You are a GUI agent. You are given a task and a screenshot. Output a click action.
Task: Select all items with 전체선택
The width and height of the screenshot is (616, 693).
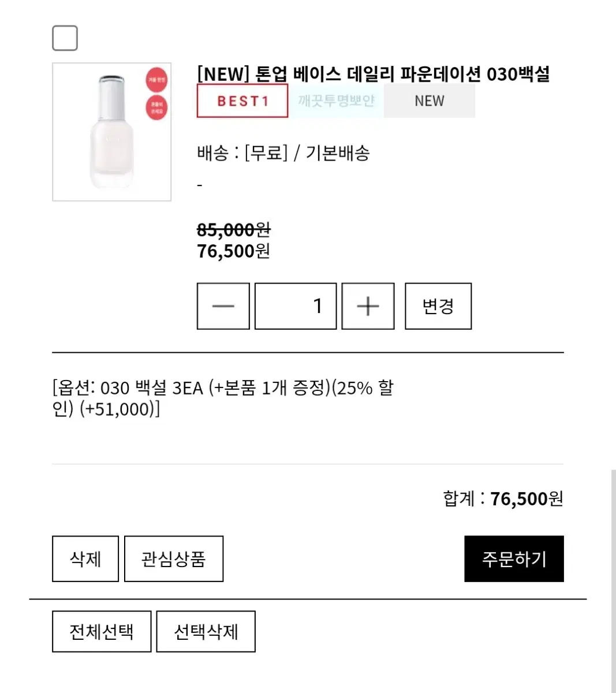point(102,631)
